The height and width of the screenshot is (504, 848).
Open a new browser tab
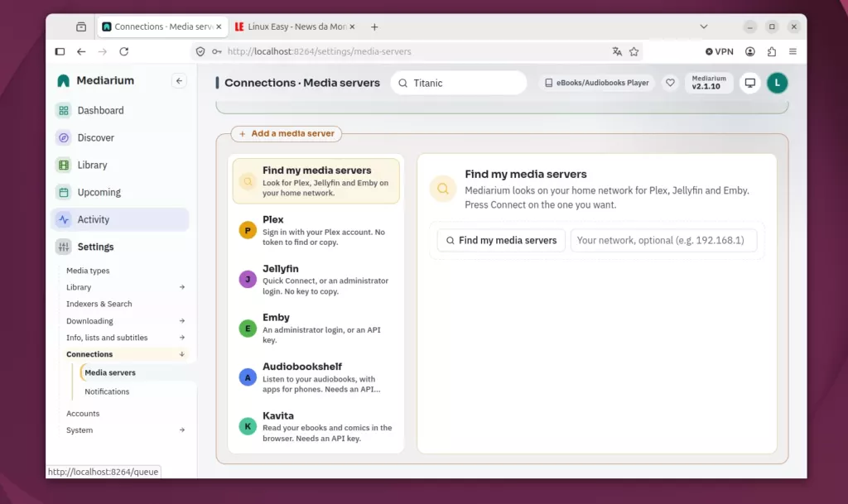coord(374,27)
